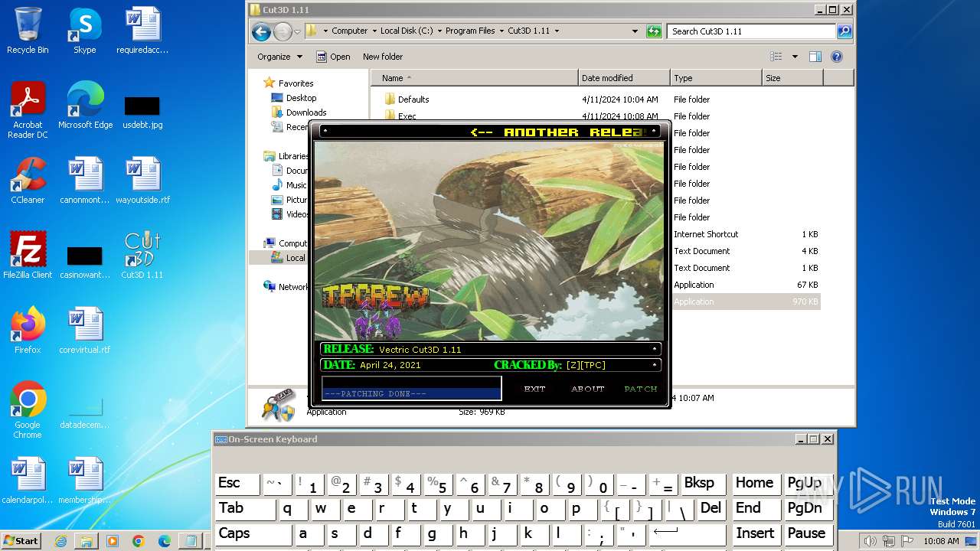The width and height of the screenshot is (980, 551).
Task: Expand the Computer breadcrumb arrow
Action: [374, 31]
